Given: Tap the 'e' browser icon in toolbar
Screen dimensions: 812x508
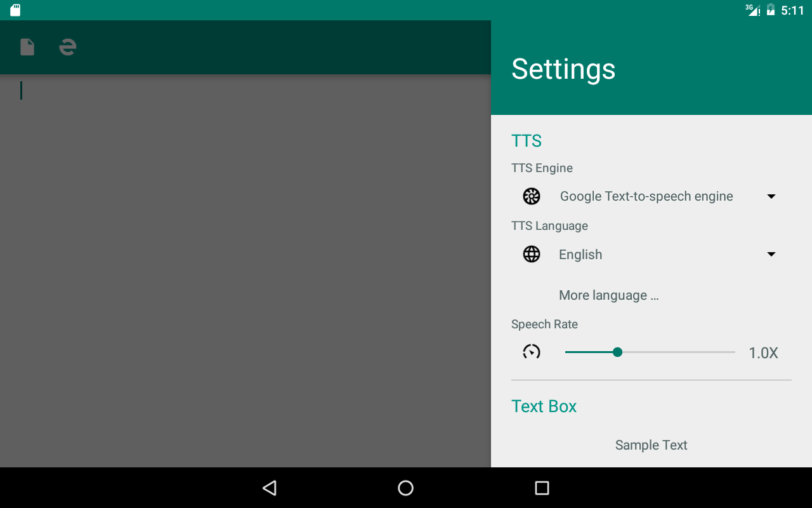Looking at the screenshot, I should pyautogui.click(x=68, y=47).
